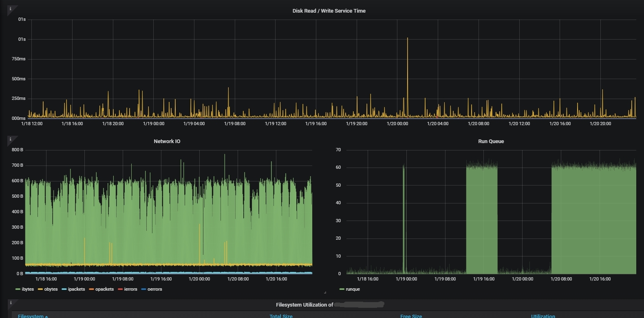Click the Filesystem column sort arrow
644x318 pixels.
pyautogui.click(x=46, y=316)
